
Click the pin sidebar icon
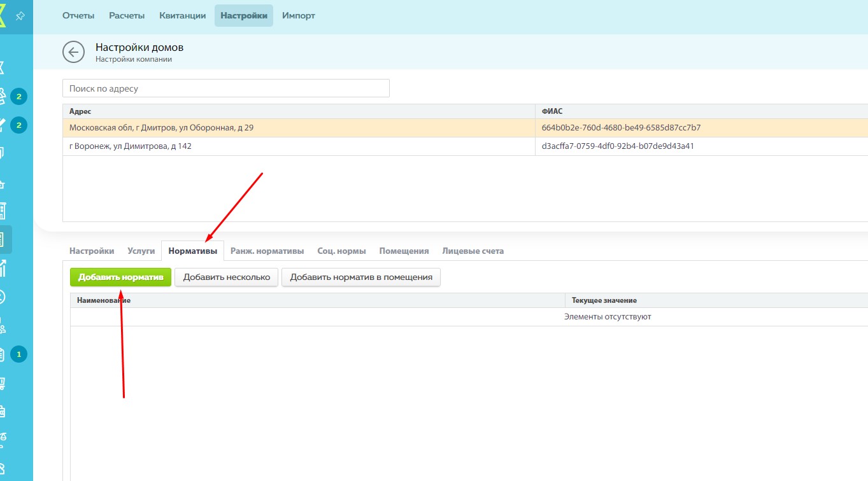click(20, 15)
